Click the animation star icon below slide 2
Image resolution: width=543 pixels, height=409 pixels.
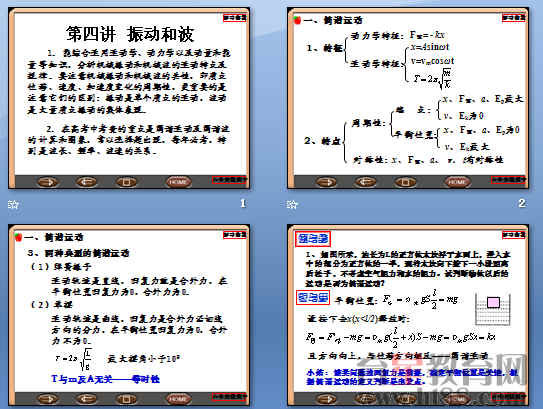pyautogui.click(x=292, y=205)
